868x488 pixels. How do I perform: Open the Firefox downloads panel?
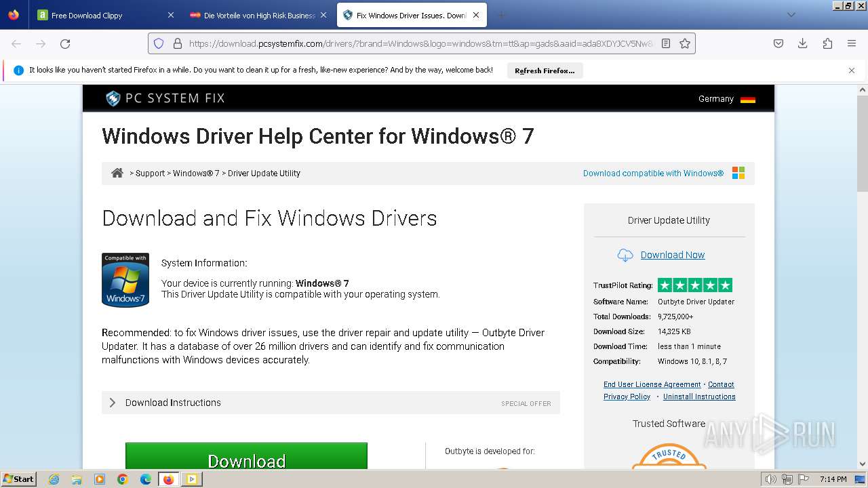(803, 43)
